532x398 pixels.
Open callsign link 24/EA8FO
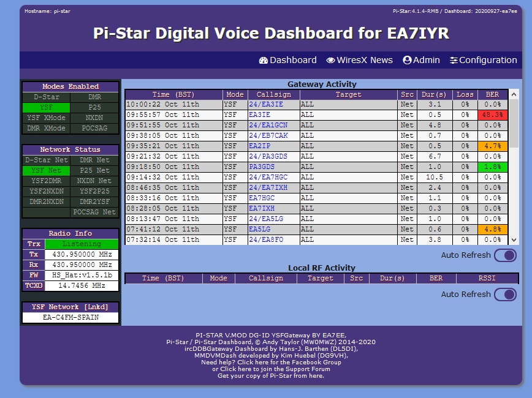tap(266, 239)
